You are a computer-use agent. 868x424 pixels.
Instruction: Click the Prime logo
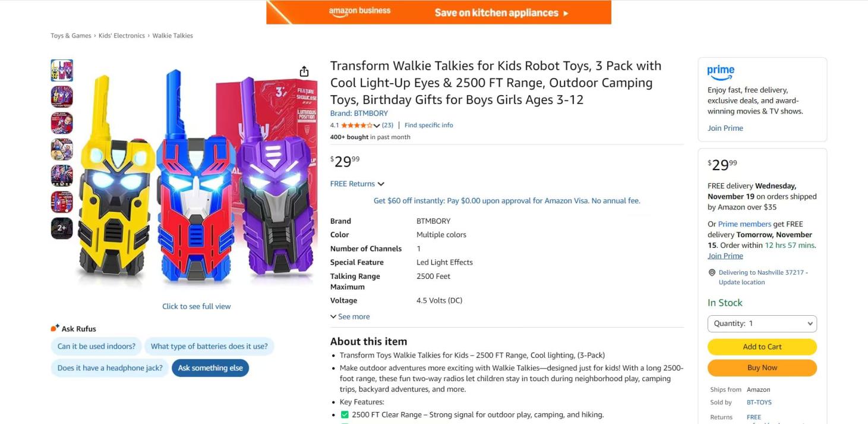pos(721,73)
